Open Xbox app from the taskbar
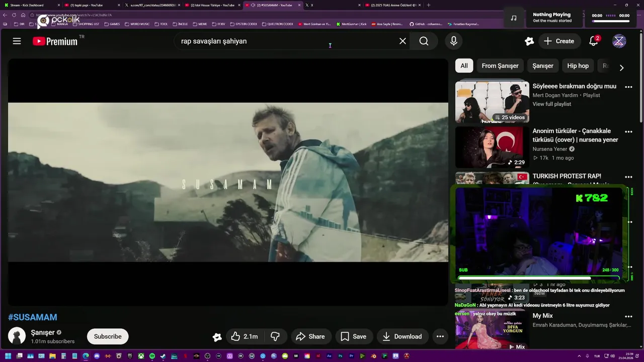Screen dimensions: 644x362 141,356
